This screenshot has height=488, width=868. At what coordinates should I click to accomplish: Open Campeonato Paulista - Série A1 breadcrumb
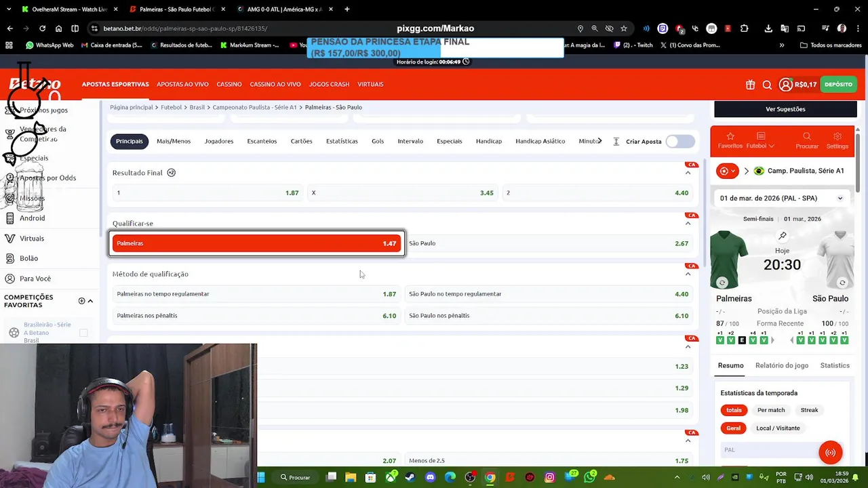click(x=254, y=107)
